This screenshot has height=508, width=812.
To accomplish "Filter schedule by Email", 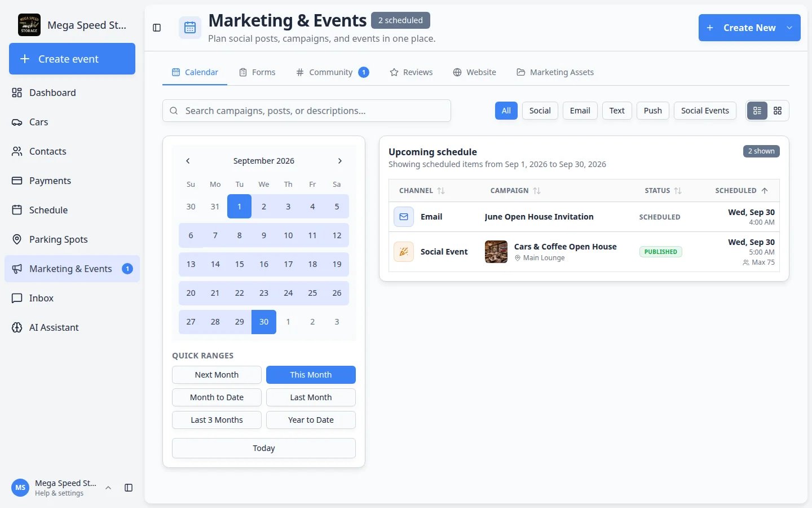I will (x=580, y=111).
